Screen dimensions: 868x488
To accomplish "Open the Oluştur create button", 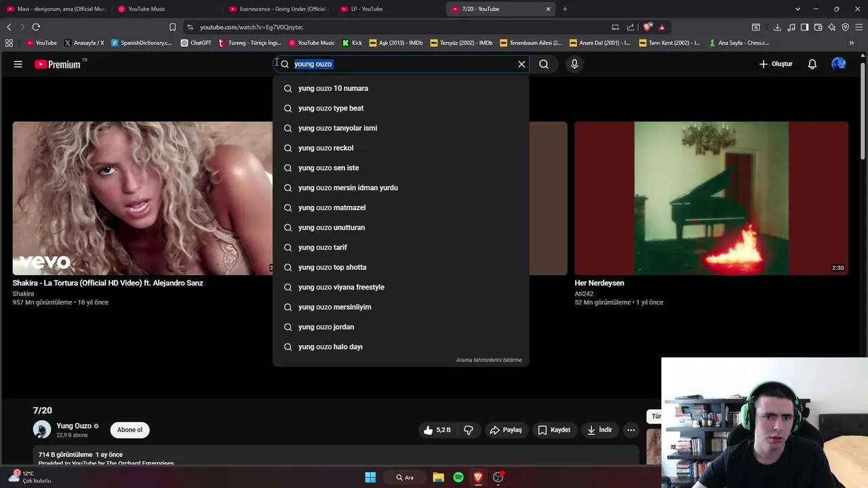I will pyautogui.click(x=776, y=64).
